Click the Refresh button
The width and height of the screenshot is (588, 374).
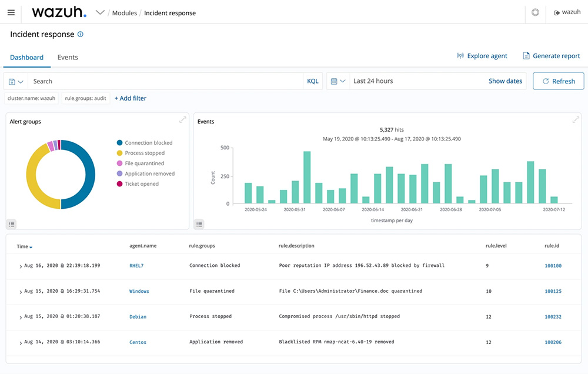558,81
